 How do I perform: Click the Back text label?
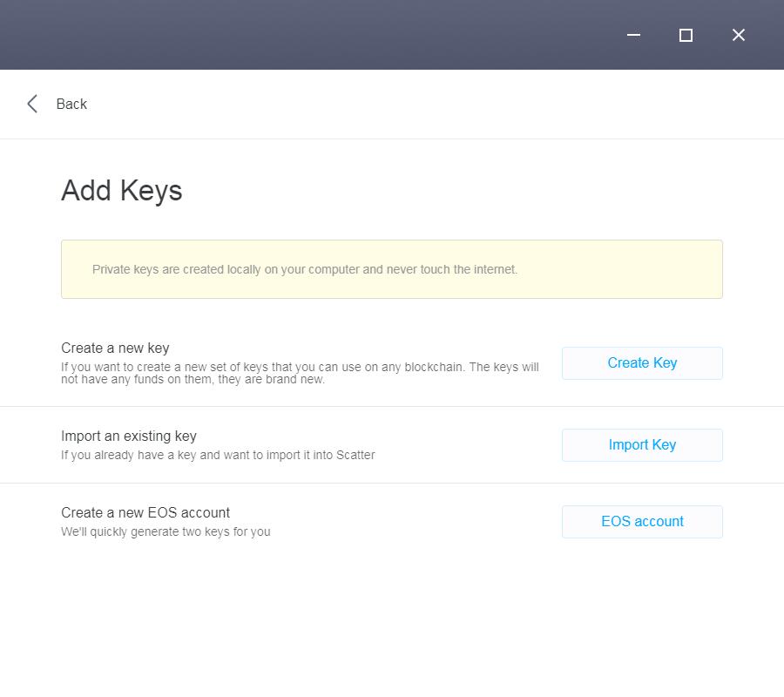[x=71, y=104]
